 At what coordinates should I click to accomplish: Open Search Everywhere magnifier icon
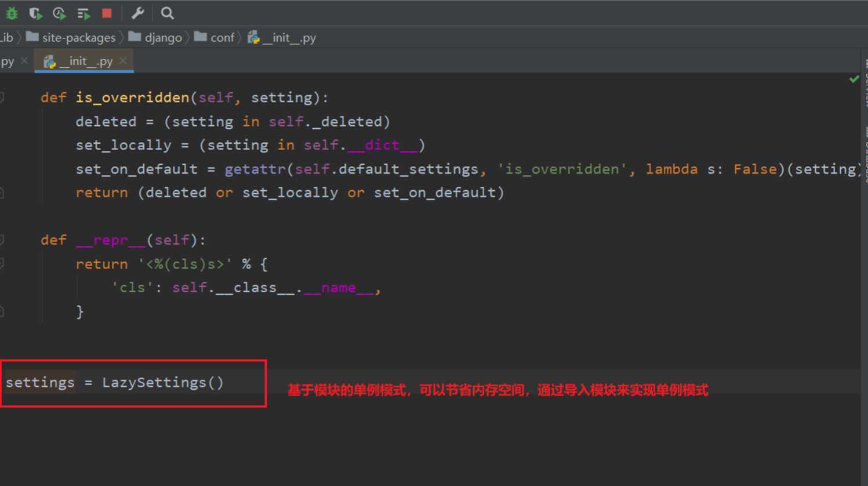(x=167, y=13)
